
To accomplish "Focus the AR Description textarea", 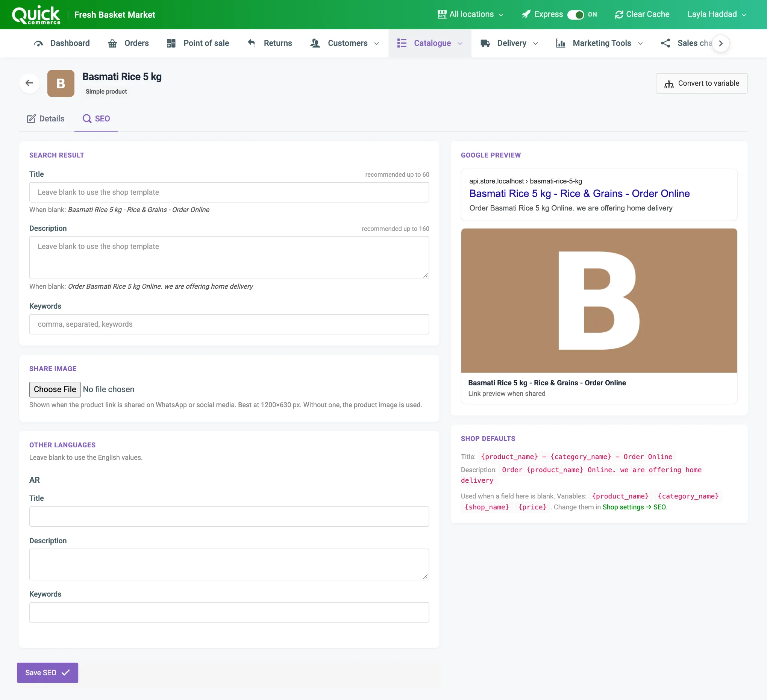I will tap(229, 564).
